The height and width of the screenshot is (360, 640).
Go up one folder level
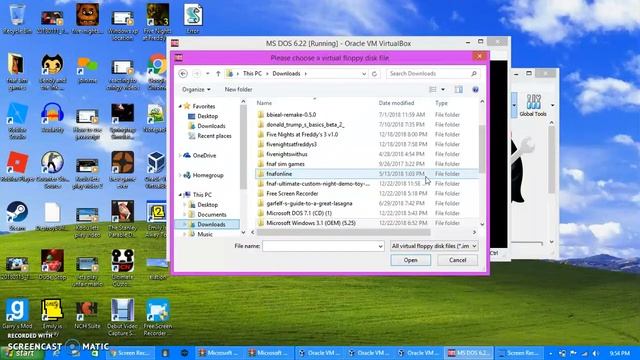[x=218, y=73]
